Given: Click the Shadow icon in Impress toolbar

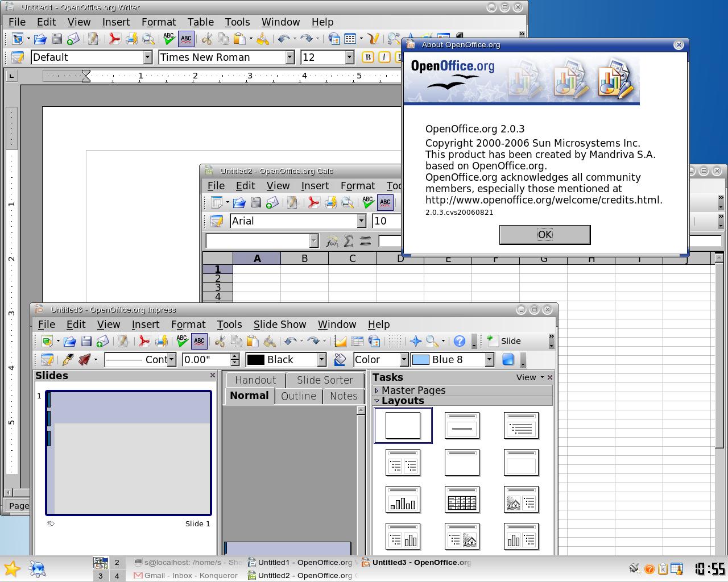Looking at the screenshot, I should coord(508,359).
